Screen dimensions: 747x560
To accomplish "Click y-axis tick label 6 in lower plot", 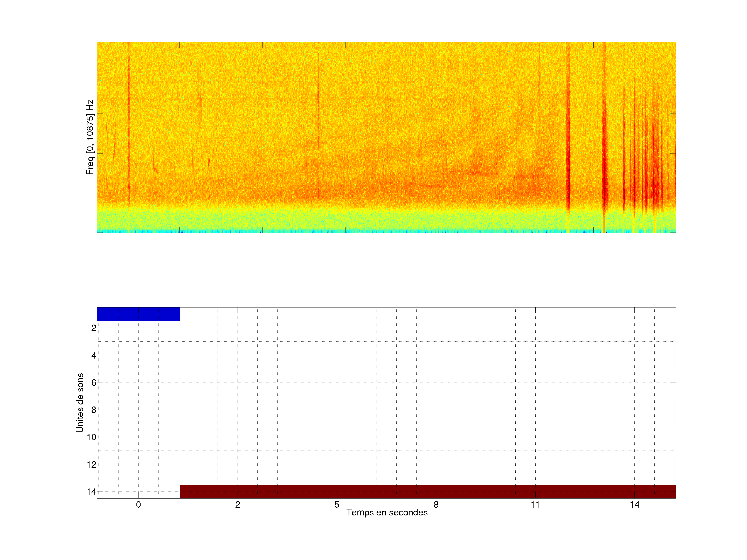I will tap(94, 382).
